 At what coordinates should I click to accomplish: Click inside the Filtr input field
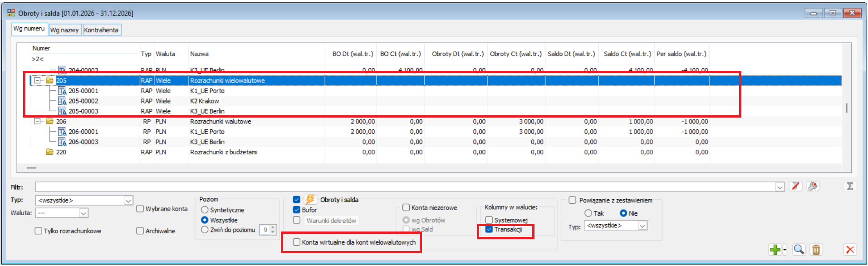point(404,187)
